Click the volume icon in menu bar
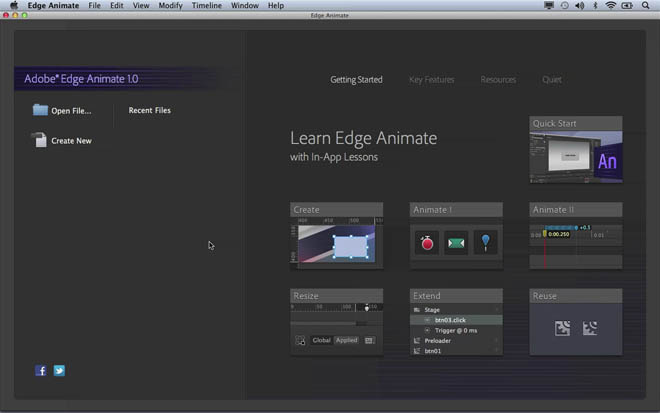Screen dimensions: 660x413 [x=580, y=5]
